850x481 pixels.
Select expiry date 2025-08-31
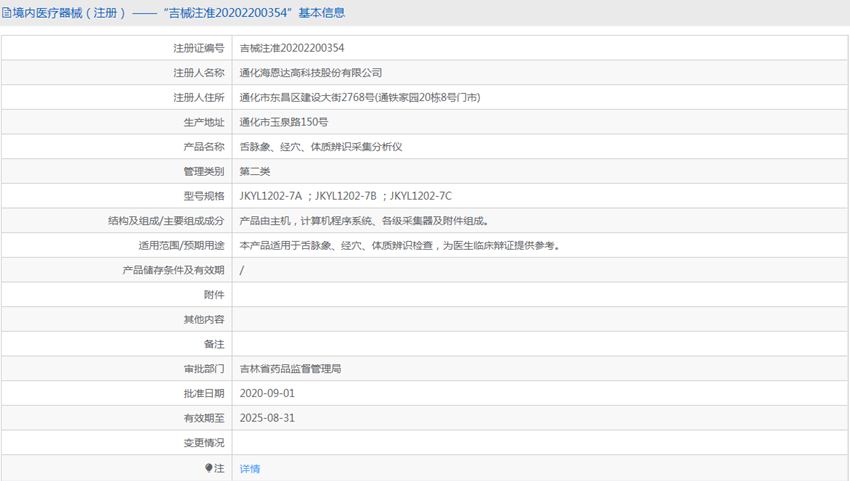(x=267, y=418)
